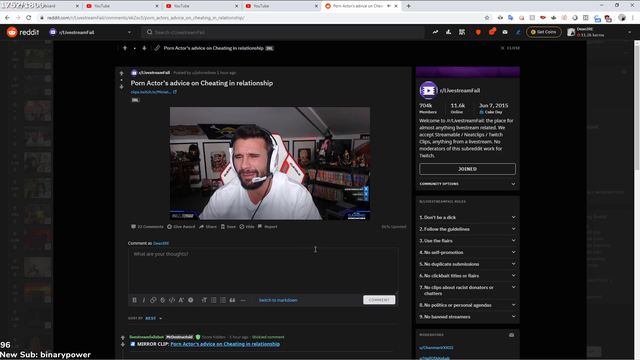Click the COMMENT submit button
The height and width of the screenshot is (360, 640).
(379, 300)
